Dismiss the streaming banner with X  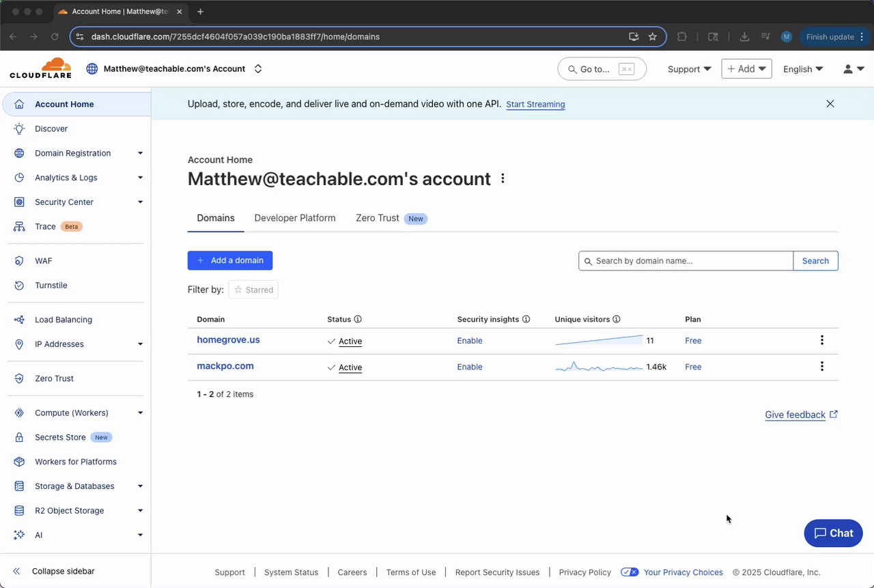(830, 104)
